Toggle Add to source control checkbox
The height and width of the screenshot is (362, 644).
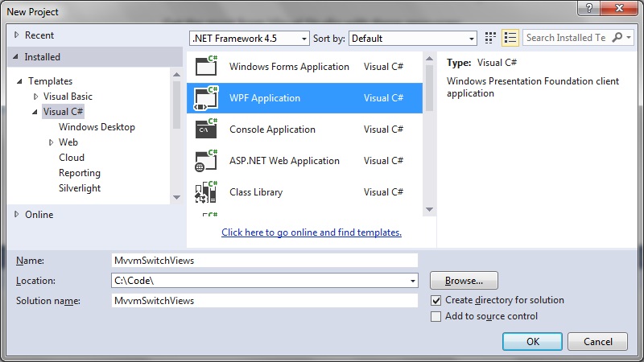coord(436,316)
